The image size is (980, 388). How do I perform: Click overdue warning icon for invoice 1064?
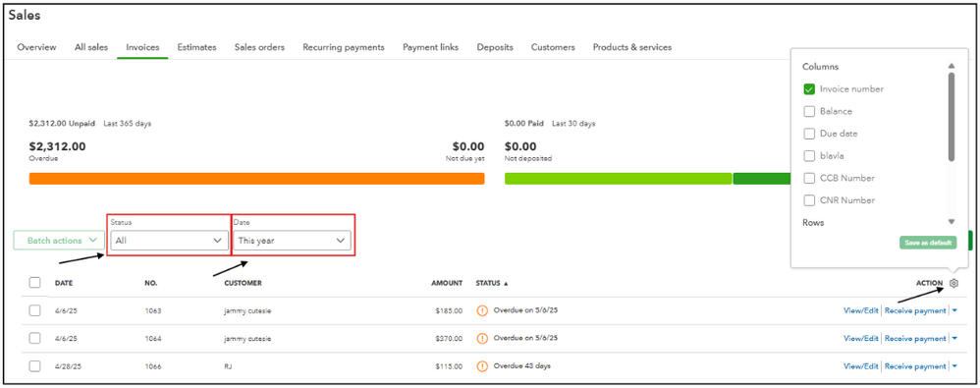[482, 338]
